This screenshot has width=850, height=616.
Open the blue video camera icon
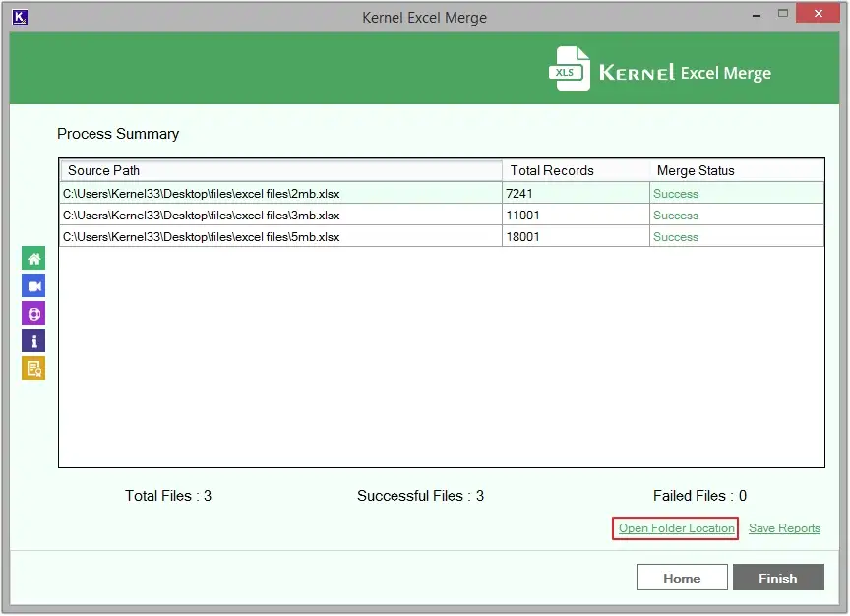(x=33, y=286)
